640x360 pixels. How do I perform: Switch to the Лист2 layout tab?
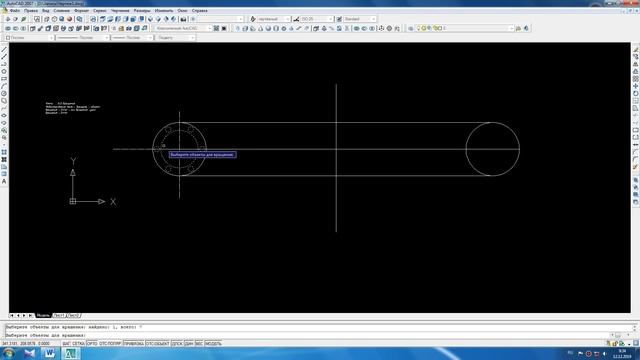click(x=73, y=316)
